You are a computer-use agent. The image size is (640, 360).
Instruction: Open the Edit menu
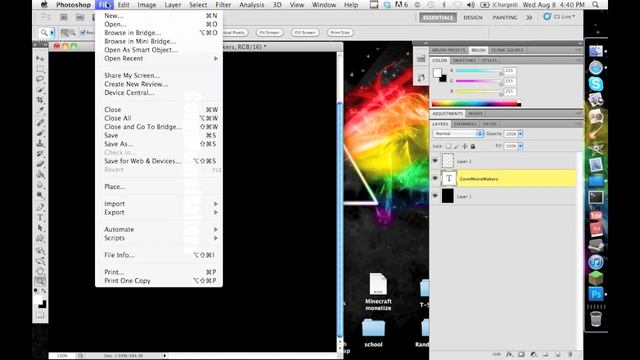point(123,5)
